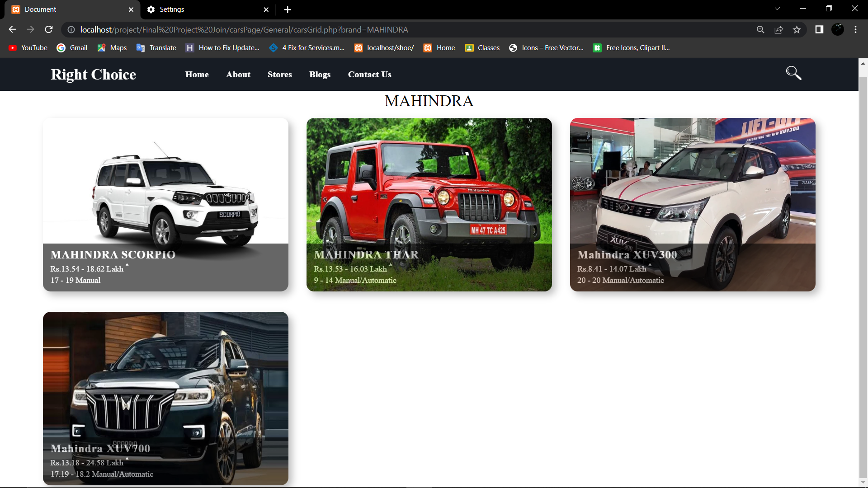Screen dimensions: 868x488
Task: Click the Right Choice site logo
Action: [93, 75]
